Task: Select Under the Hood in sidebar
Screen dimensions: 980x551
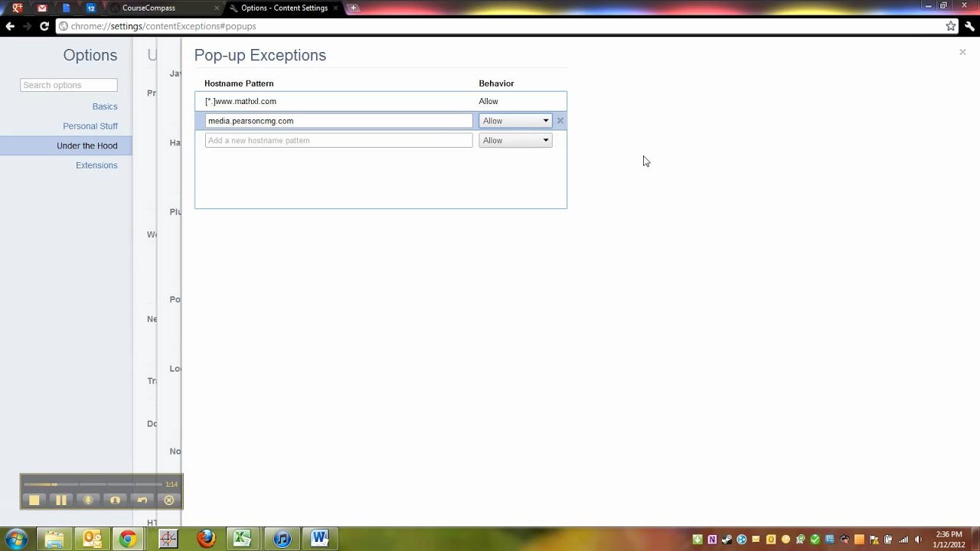Action: [x=66, y=145]
